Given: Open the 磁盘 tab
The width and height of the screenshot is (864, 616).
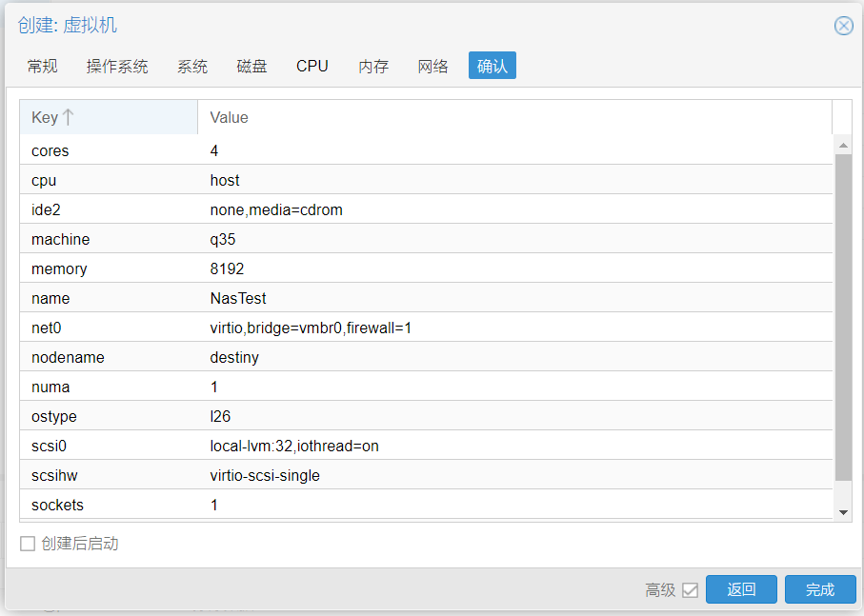Looking at the screenshot, I should 251,66.
